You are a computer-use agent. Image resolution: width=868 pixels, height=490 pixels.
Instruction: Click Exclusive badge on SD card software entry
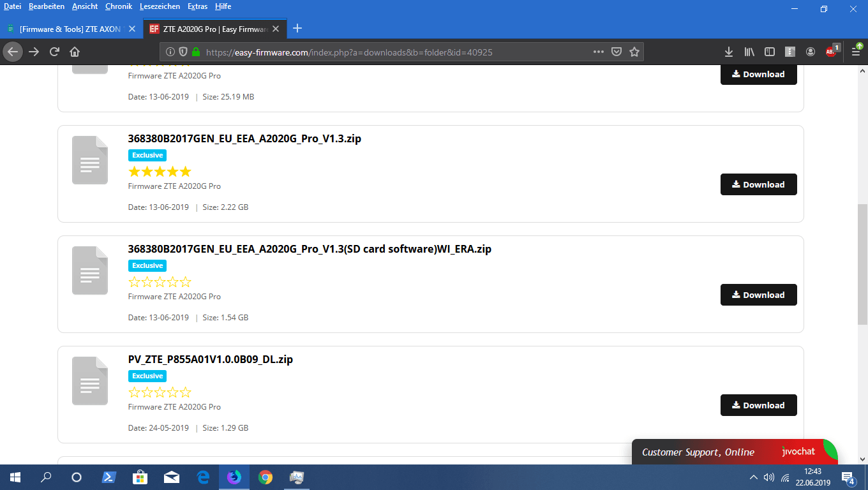[147, 265]
